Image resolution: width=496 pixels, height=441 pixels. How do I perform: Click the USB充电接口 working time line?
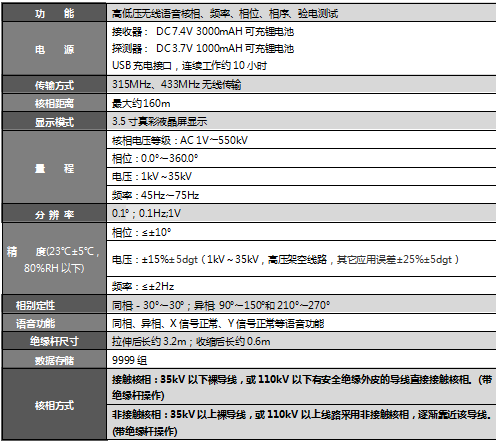189,65
